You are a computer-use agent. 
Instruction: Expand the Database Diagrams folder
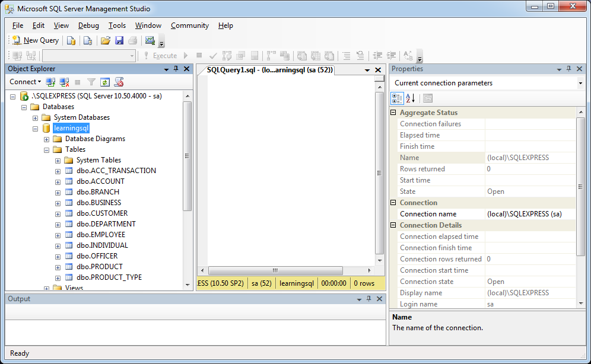[47, 139]
